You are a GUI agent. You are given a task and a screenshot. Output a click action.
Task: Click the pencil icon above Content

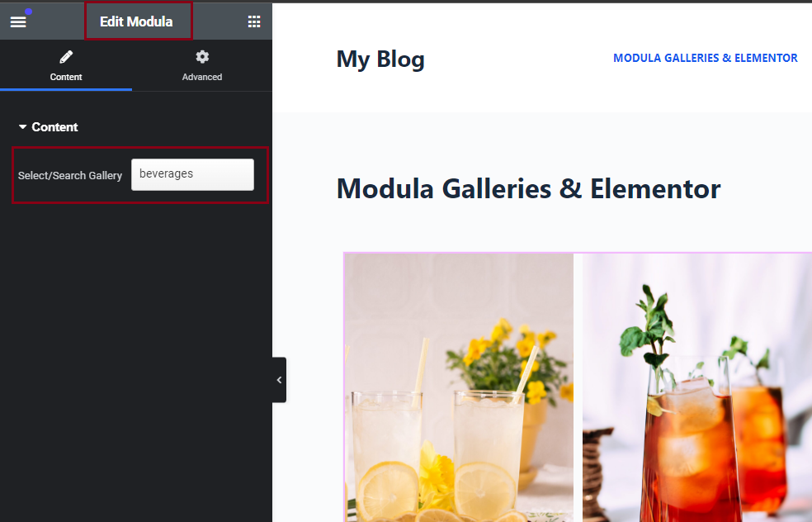(66, 56)
